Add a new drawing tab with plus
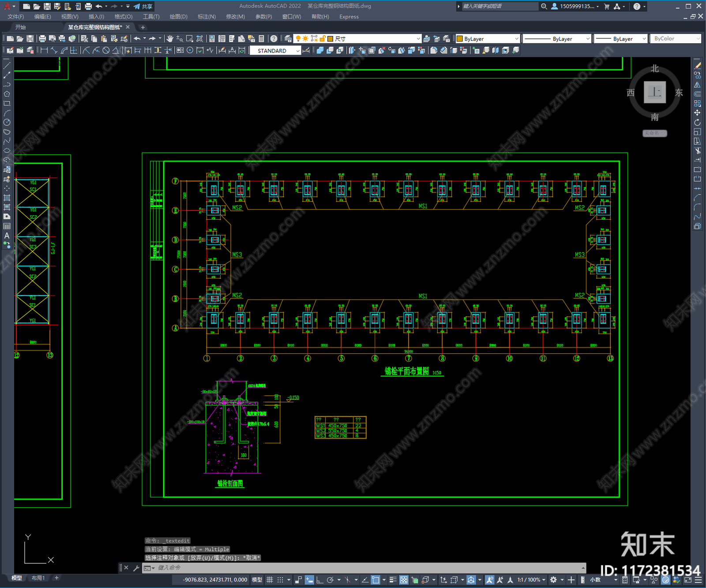The width and height of the screenshot is (706, 588). [x=143, y=27]
